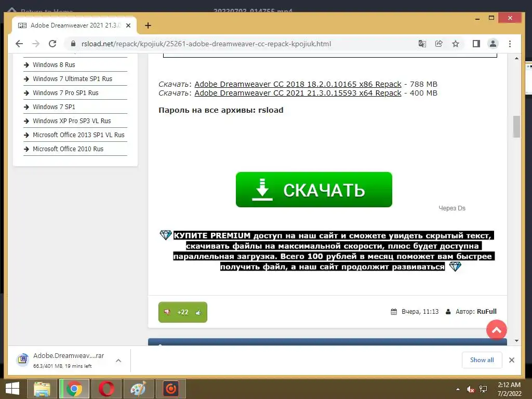Viewport: 532px width, 399px height.
Task: Click the thumbs-down dislike icon
Action: pos(167,312)
